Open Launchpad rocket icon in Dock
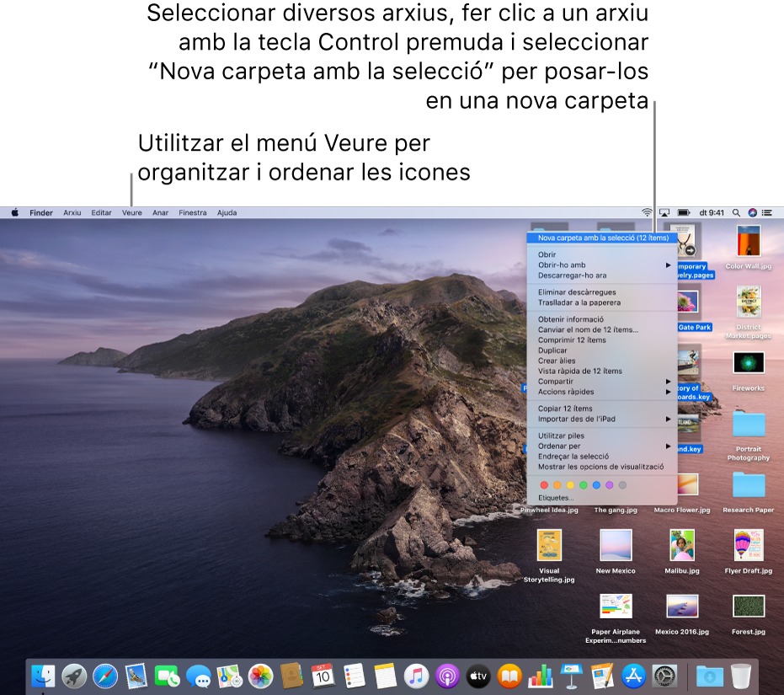 click(74, 676)
